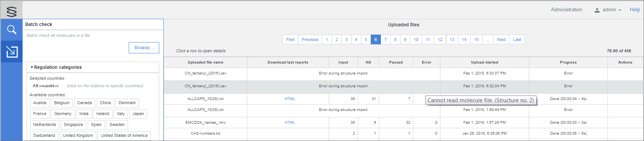Go to page 7

385,39
